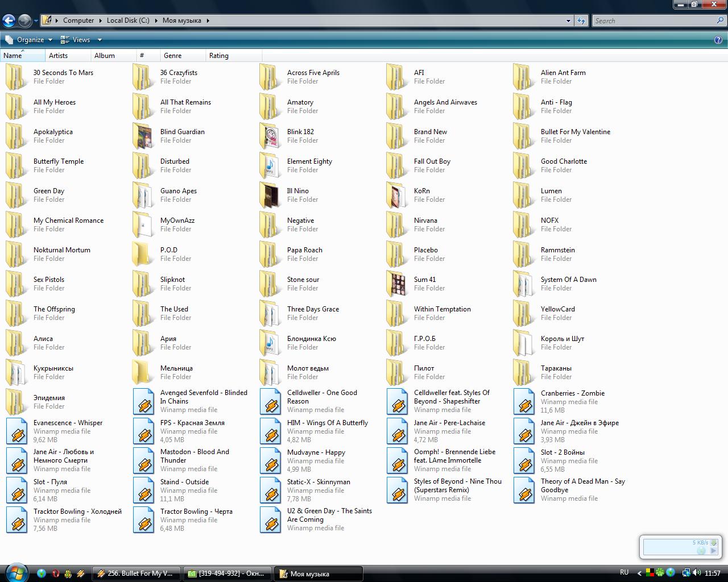Open the Windows Start orb
Viewport: 728px width, 582px height.
[16, 572]
